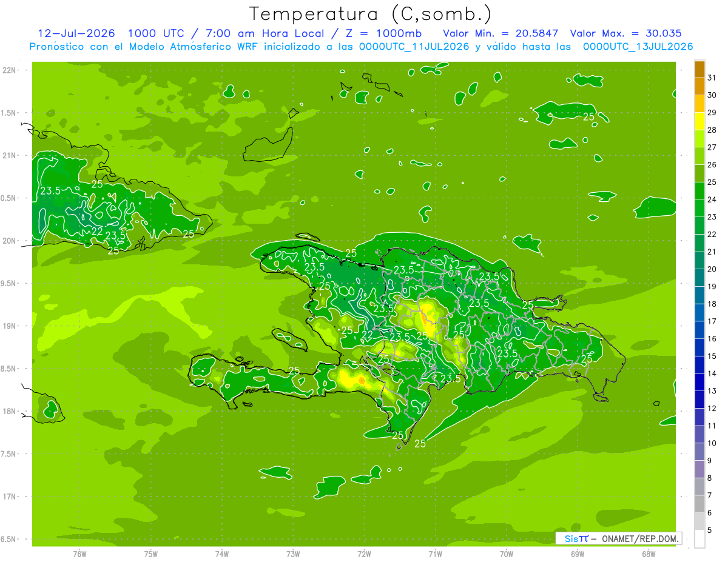Click the '72W' longitude axis label
This screenshot has height=562, width=728.
(x=364, y=554)
